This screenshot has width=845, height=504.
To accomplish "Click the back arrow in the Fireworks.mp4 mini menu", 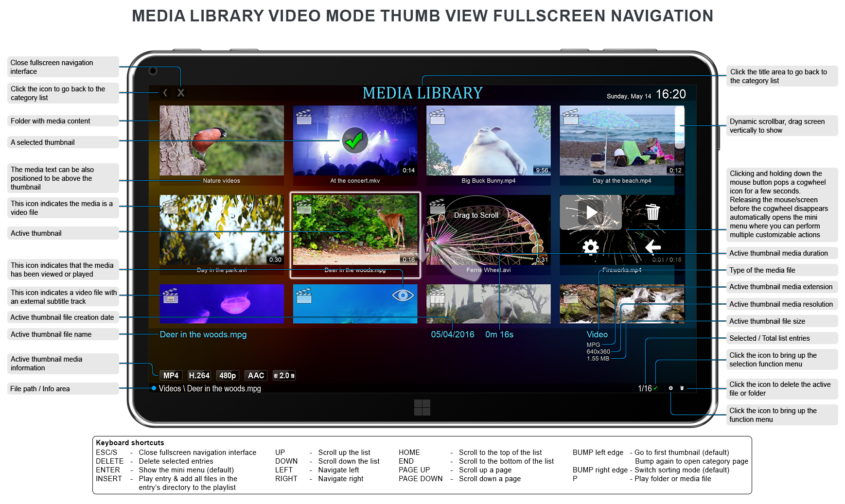I will point(652,247).
